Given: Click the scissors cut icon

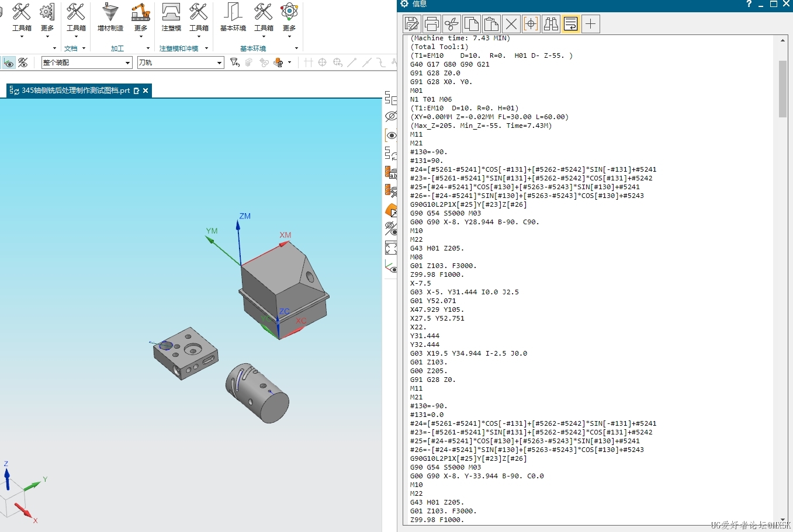Looking at the screenshot, I should [x=452, y=24].
